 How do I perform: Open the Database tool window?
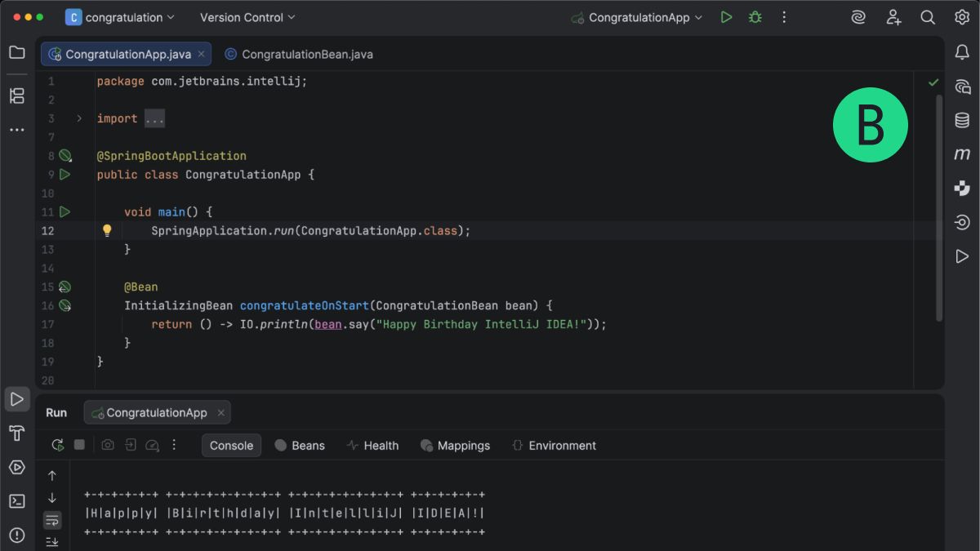tap(961, 120)
